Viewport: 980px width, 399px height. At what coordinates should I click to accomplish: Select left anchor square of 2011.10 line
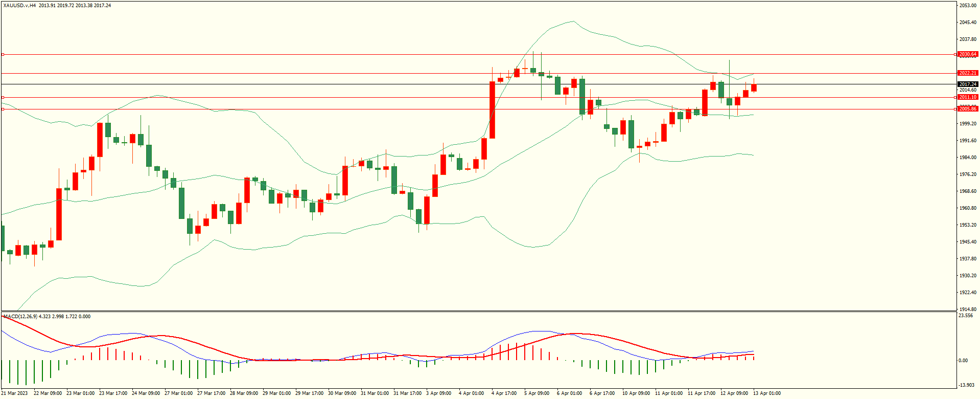coord(3,97)
